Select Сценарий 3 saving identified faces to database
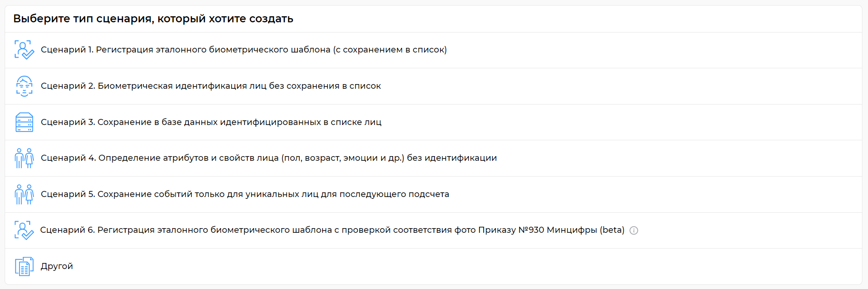This screenshot has width=868, height=289. 211,122
